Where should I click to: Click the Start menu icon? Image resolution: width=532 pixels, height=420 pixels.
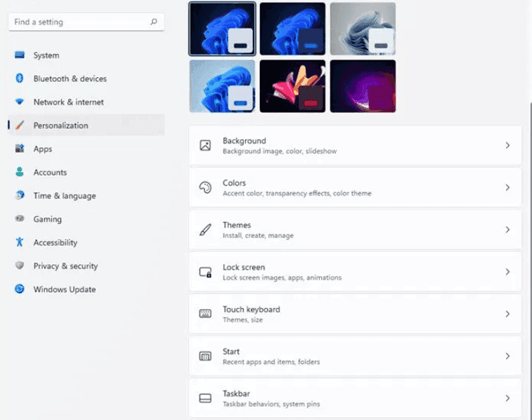pyautogui.click(x=205, y=356)
